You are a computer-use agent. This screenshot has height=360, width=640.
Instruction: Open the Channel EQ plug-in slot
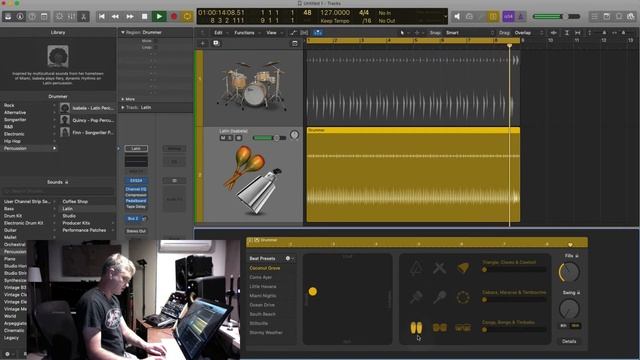tap(136, 189)
